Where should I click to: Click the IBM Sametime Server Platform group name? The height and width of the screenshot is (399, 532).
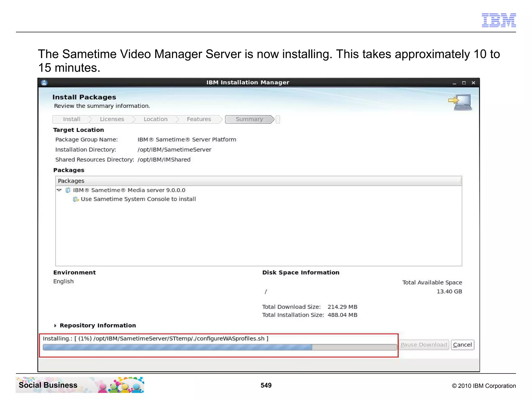pos(187,139)
